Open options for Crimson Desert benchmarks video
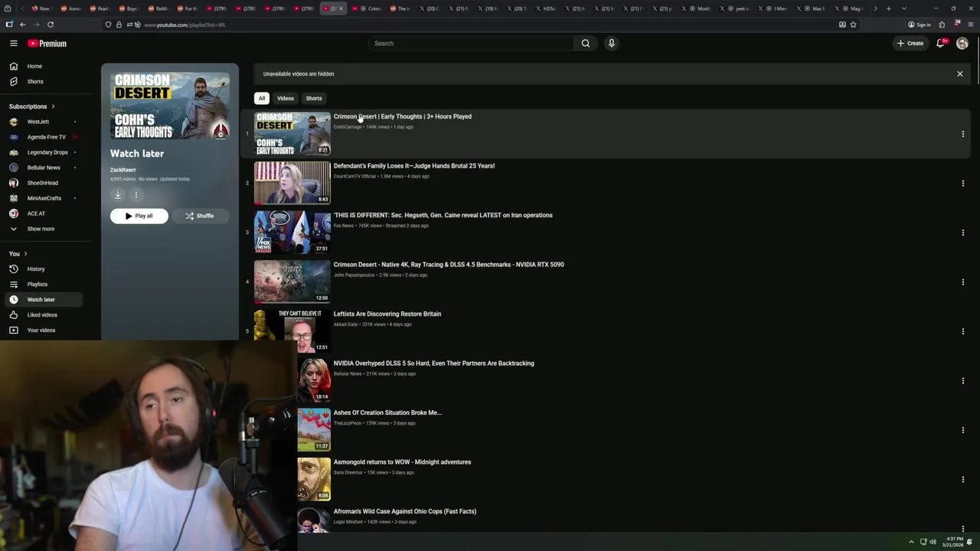 pos(963,282)
